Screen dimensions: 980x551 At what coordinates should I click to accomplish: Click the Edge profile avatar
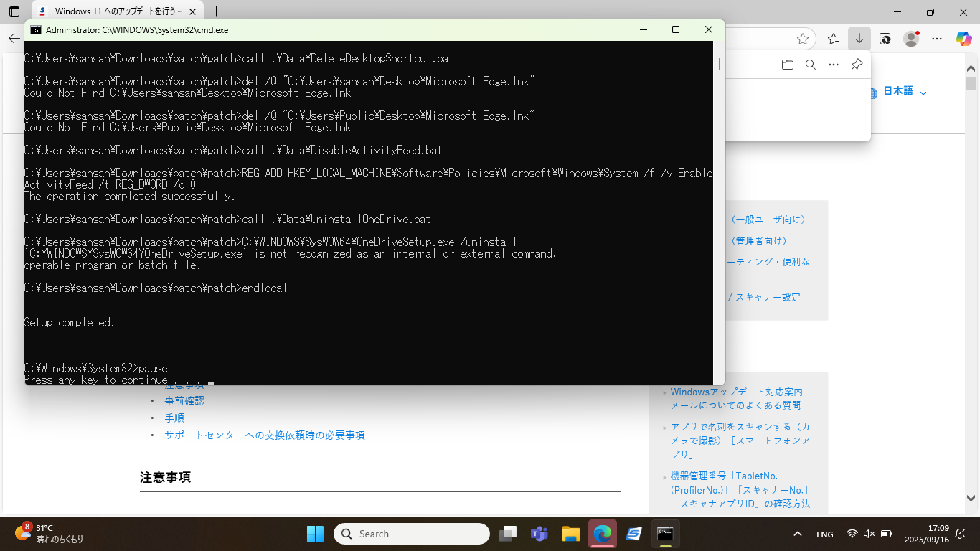click(911, 39)
